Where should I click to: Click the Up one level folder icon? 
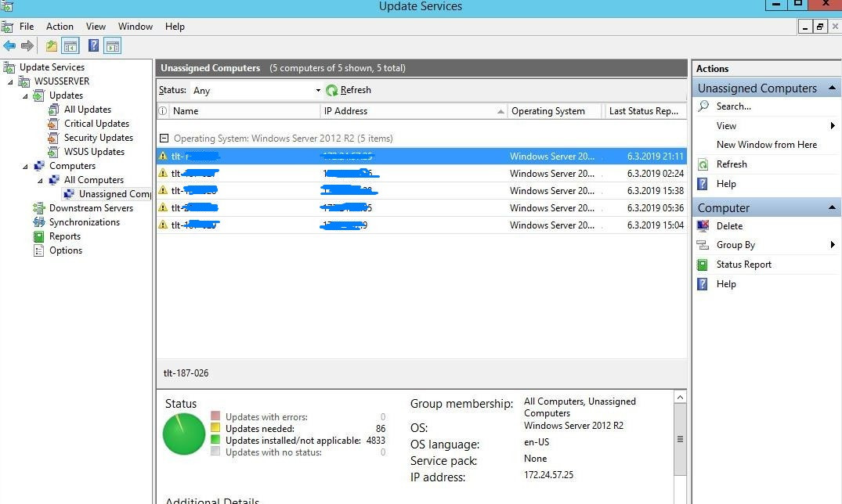click(x=52, y=46)
